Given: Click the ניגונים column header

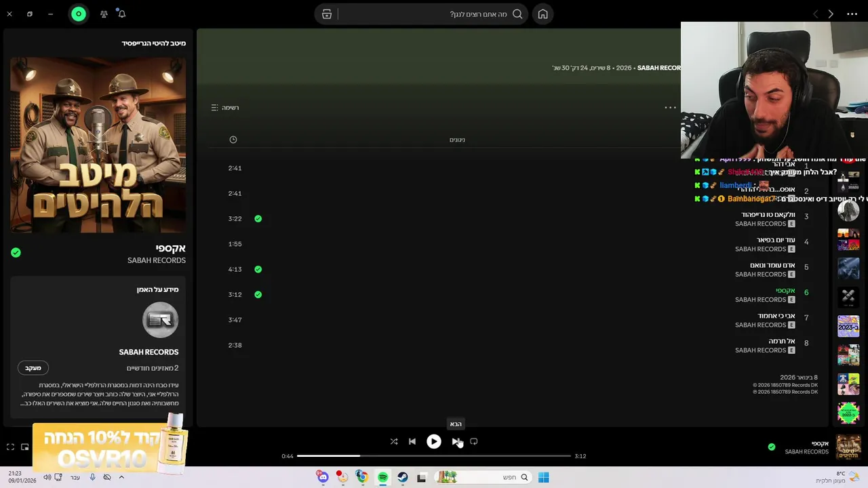Looking at the screenshot, I should (457, 140).
